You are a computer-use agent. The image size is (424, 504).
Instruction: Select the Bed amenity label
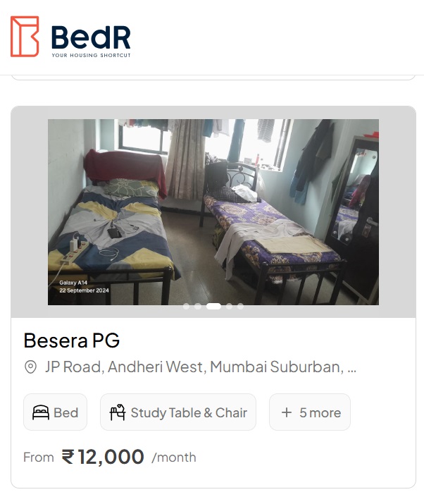pos(66,412)
